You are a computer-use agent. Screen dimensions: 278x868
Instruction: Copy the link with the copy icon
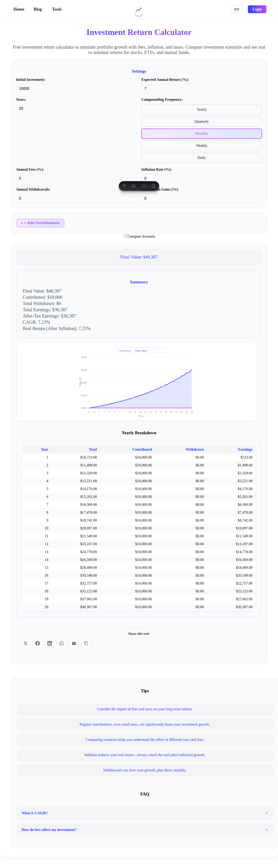86,643
